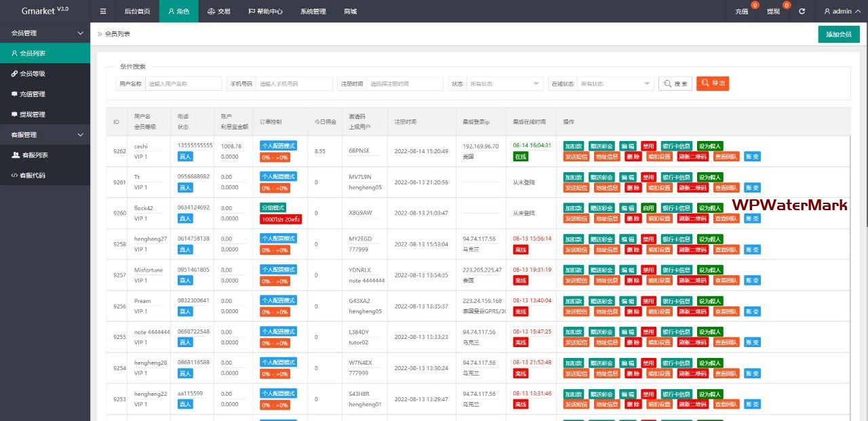Open the admin user menu

(837, 12)
